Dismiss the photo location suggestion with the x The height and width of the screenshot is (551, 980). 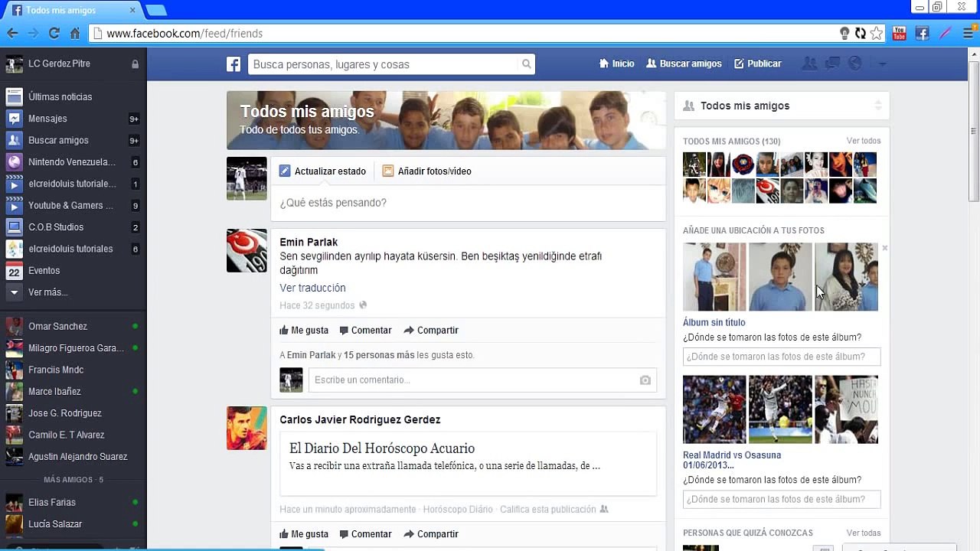coord(884,248)
